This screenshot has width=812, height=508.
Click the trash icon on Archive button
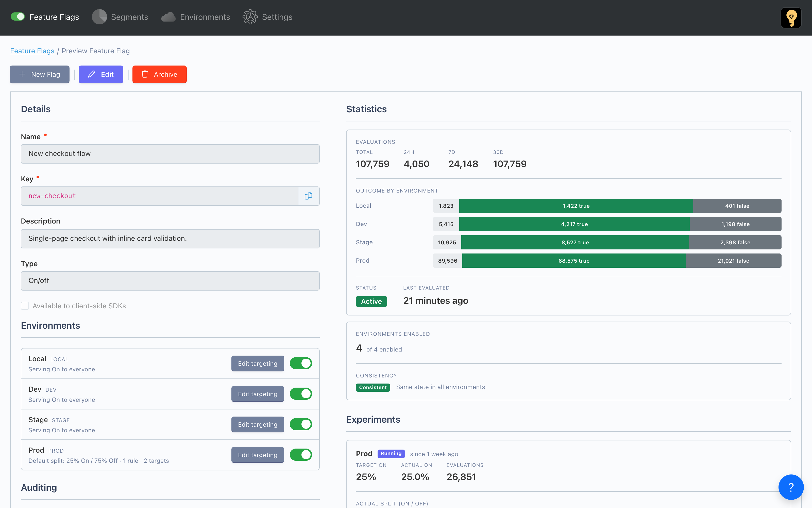(x=145, y=74)
